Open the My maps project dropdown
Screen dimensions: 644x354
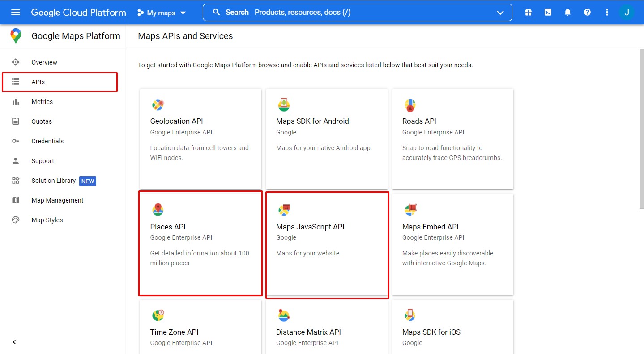(x=162, y=13)
